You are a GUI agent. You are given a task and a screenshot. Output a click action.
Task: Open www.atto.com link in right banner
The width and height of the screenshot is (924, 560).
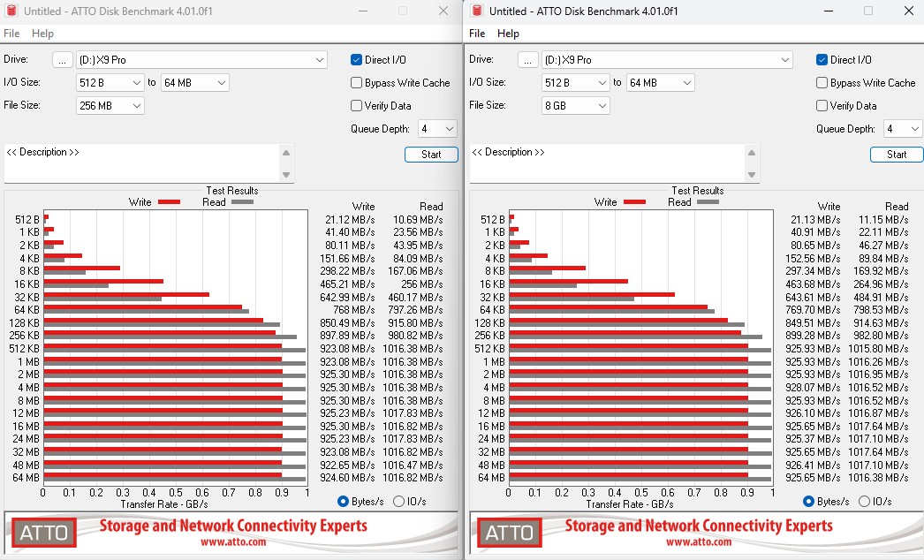click(x=699, y=541)
